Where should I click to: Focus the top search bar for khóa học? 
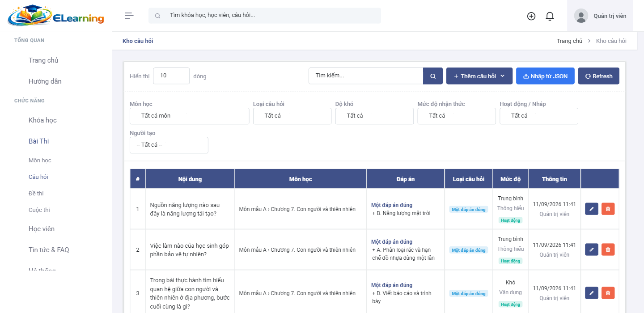click(265, 16)
